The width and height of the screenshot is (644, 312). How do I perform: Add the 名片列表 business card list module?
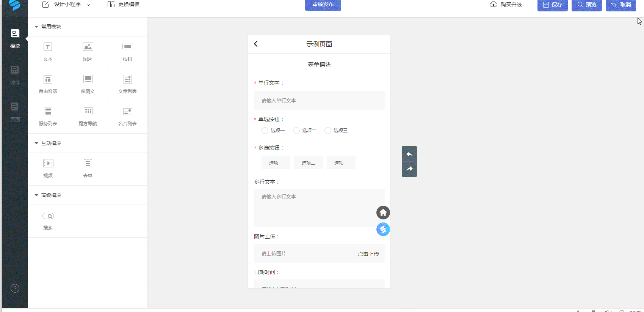127,117
